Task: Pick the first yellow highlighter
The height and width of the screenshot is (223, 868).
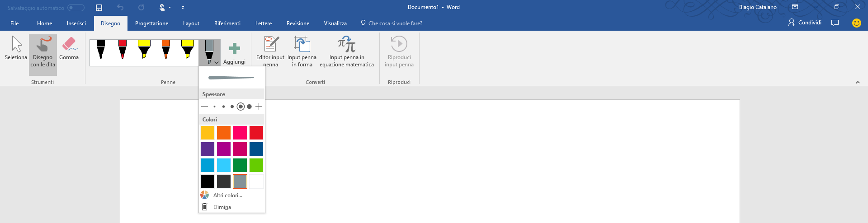Action: (x=144, y=50)
